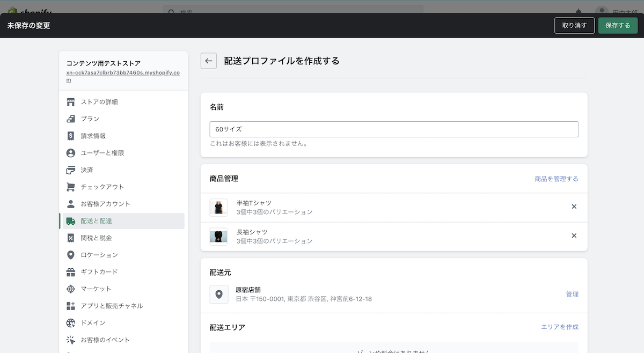Select 配送と配達 in the sidebar
This screenshot has height=353, width=644.
(123, 221)
